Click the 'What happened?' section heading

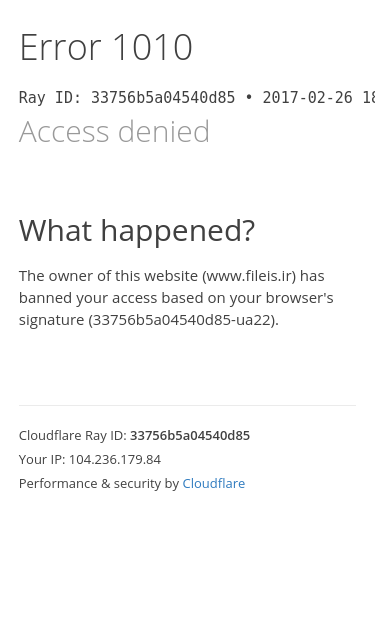coord(137,231)
